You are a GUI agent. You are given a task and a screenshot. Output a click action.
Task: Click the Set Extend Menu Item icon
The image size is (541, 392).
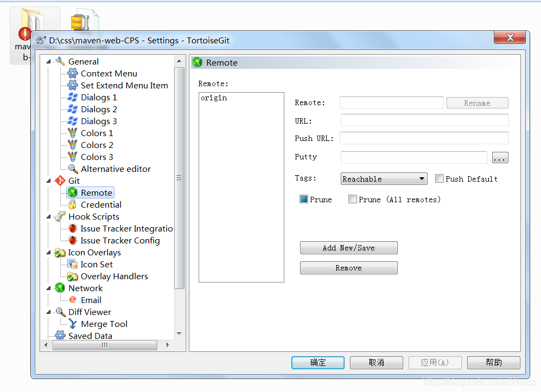tap(73, 85)
